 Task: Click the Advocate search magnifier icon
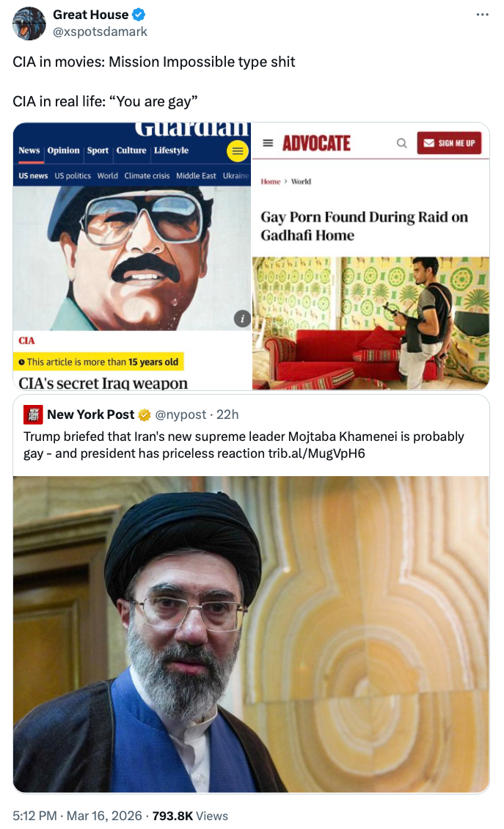click(402, 143)
